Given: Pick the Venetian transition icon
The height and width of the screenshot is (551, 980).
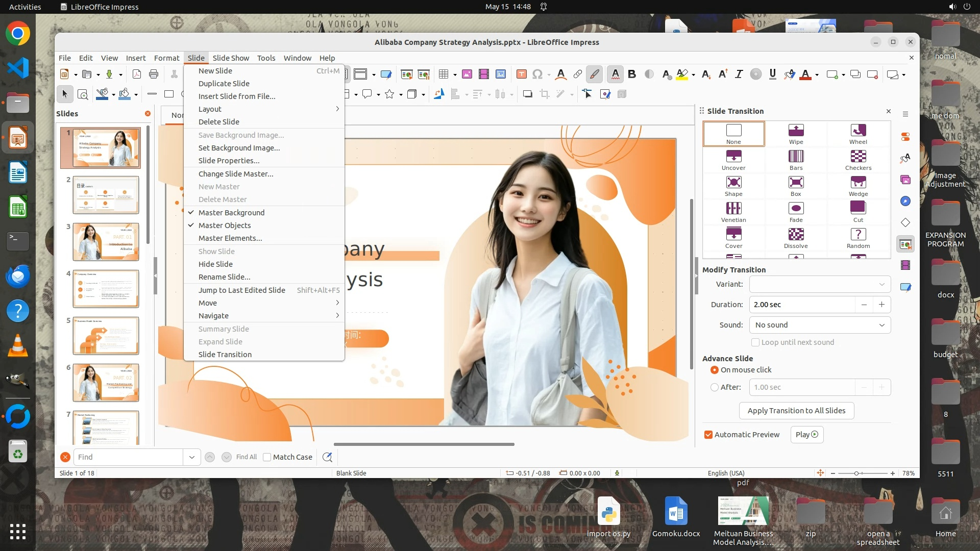Looking at the screenshot, I should 733,209.
